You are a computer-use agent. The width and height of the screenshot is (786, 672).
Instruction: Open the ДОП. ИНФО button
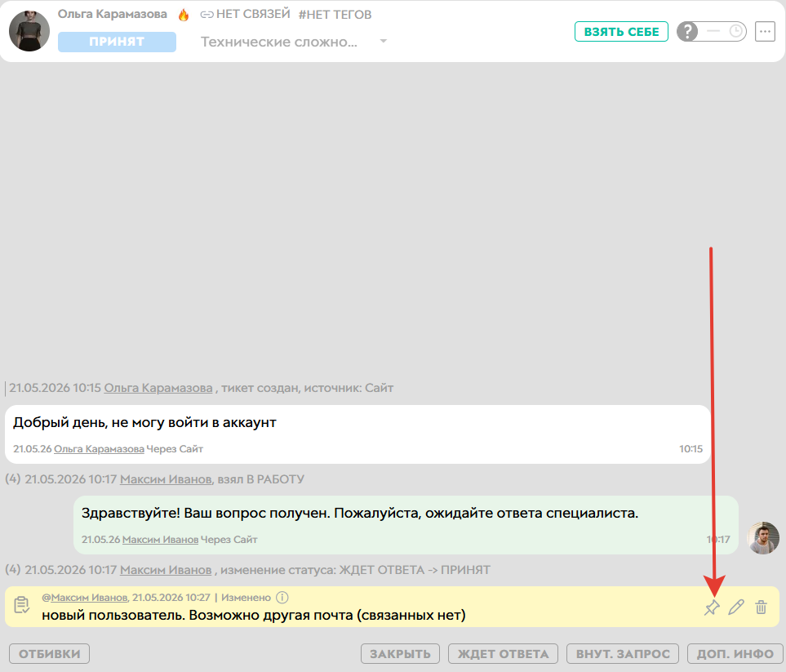[x=735, y=654]
